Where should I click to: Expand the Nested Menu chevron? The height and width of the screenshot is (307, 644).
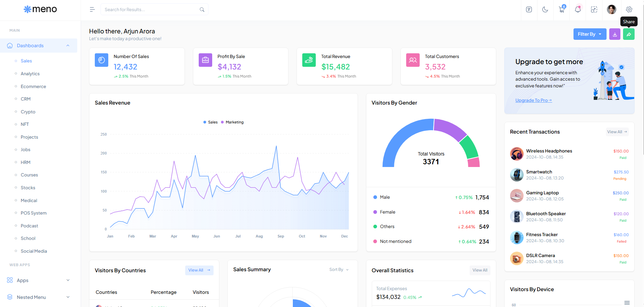(68, 297)
